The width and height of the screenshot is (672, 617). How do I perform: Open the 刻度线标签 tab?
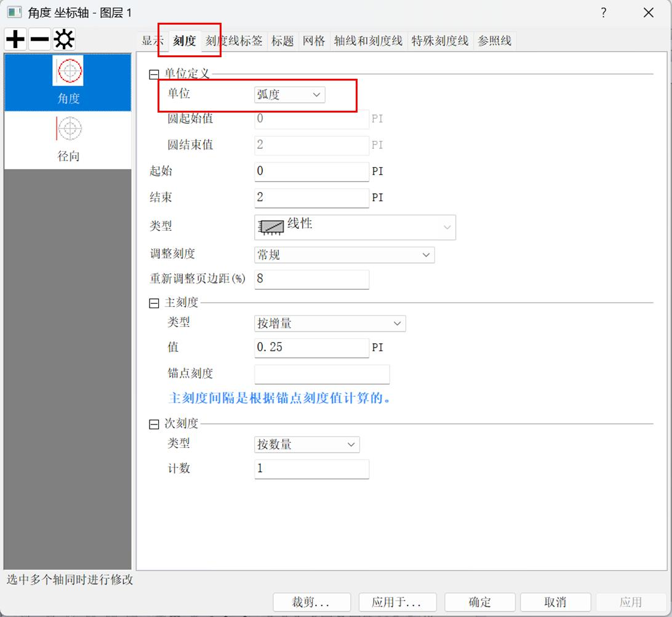click(234, 41)
